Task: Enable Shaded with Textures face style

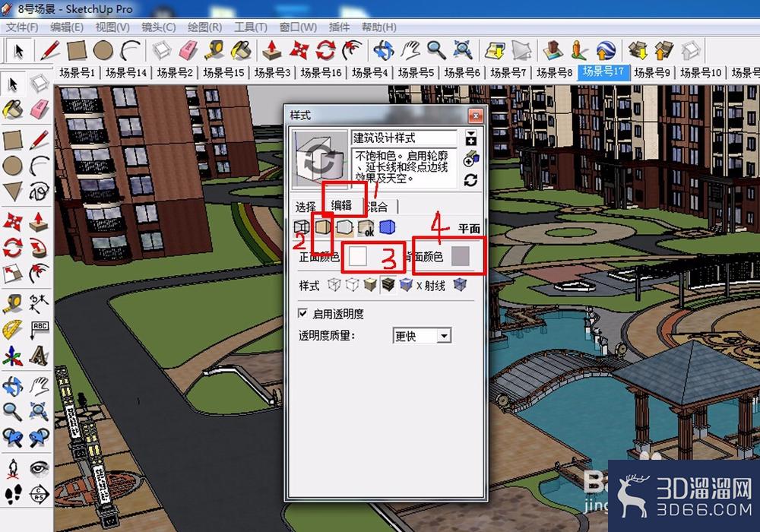Action: (x=388, y=285)
